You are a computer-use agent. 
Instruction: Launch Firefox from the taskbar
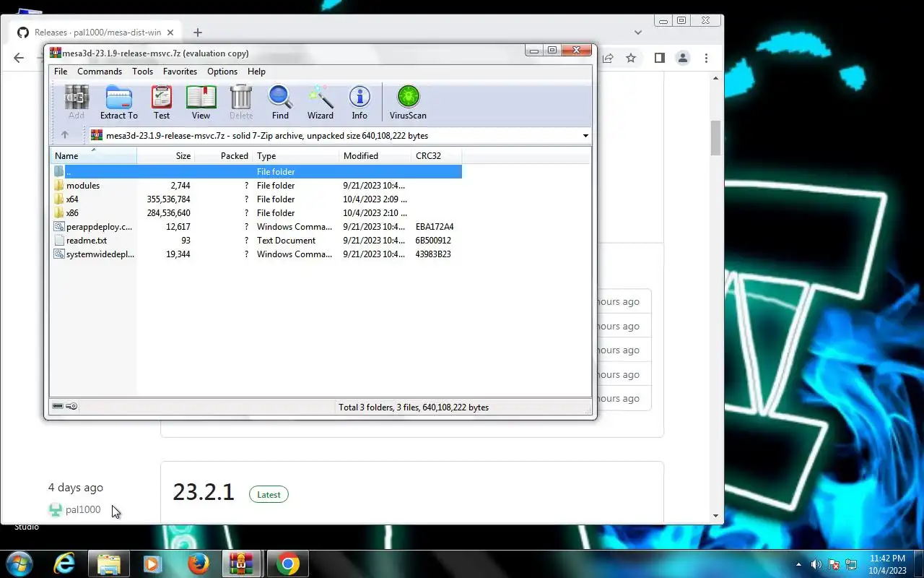click(x=199, y=564)
